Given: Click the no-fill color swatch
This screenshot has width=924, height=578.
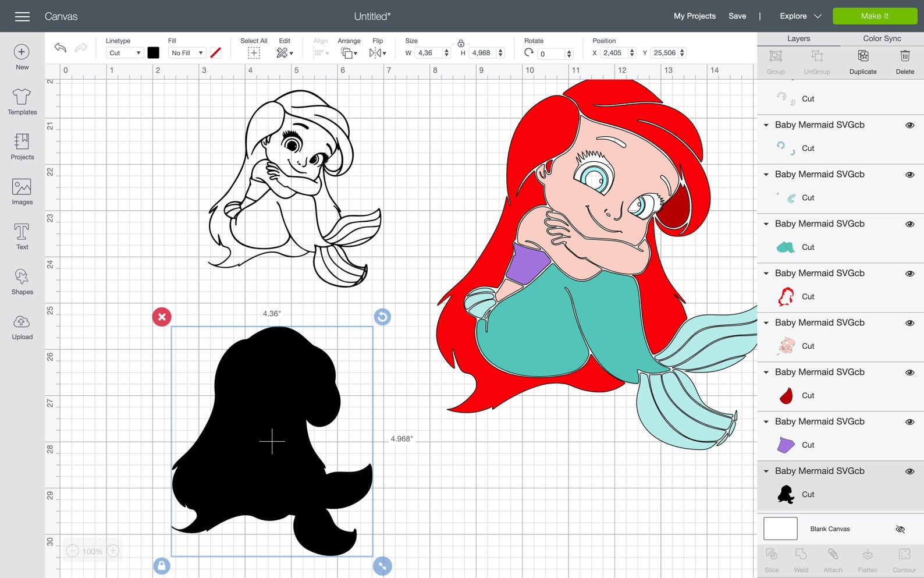Looking at the screenshot, I should [x=215, y=53].
